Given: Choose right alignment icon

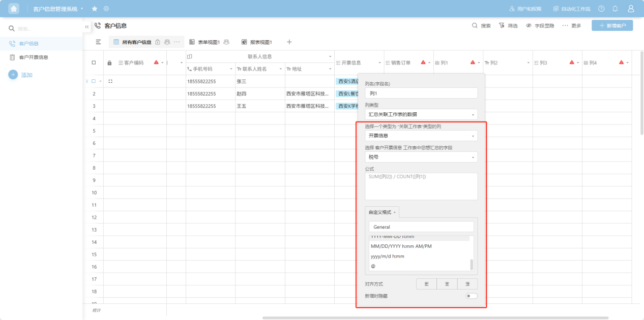Looking at the screenshot, I should (467, 284).
